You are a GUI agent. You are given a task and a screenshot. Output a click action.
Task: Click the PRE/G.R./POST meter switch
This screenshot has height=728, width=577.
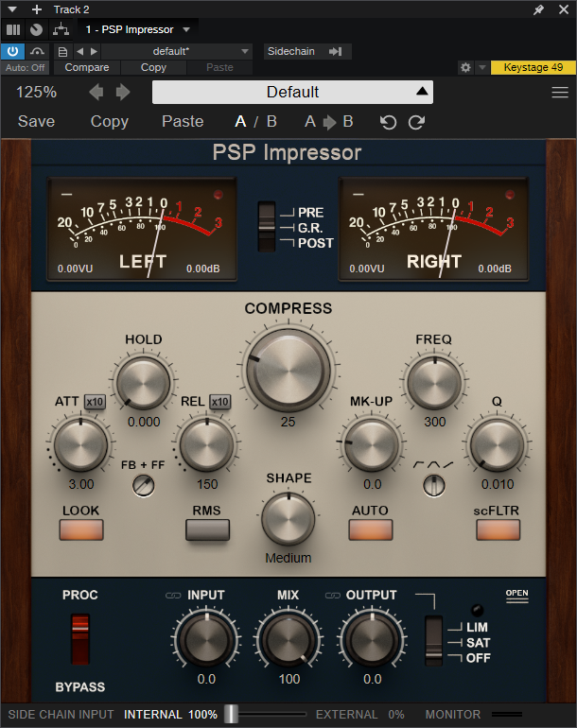pos(267,227)
